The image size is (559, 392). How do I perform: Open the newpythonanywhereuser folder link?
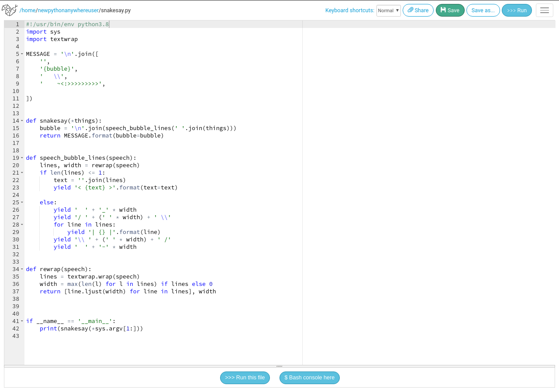(x=68, y=10)
